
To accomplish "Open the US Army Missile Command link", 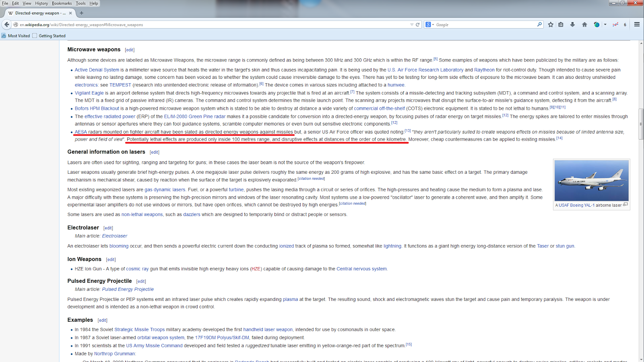I will coord(154,346).
